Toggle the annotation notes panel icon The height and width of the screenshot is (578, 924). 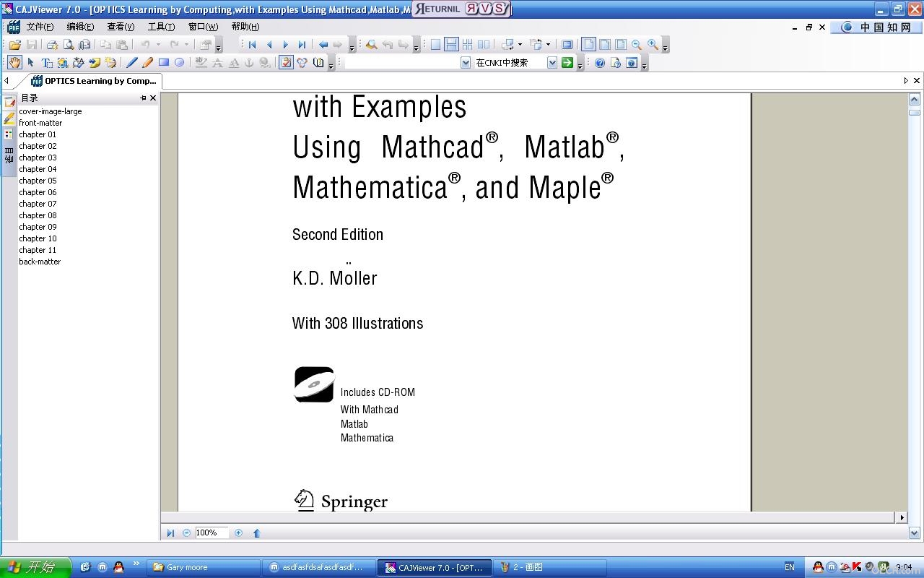click(x=286, y=63)
